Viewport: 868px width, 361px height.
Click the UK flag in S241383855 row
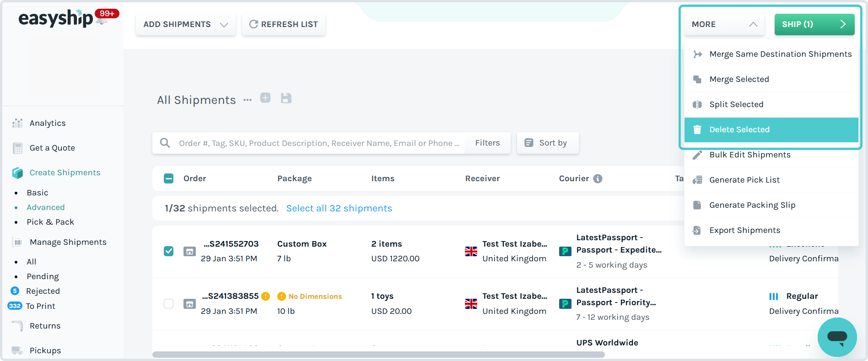(471, 304)
